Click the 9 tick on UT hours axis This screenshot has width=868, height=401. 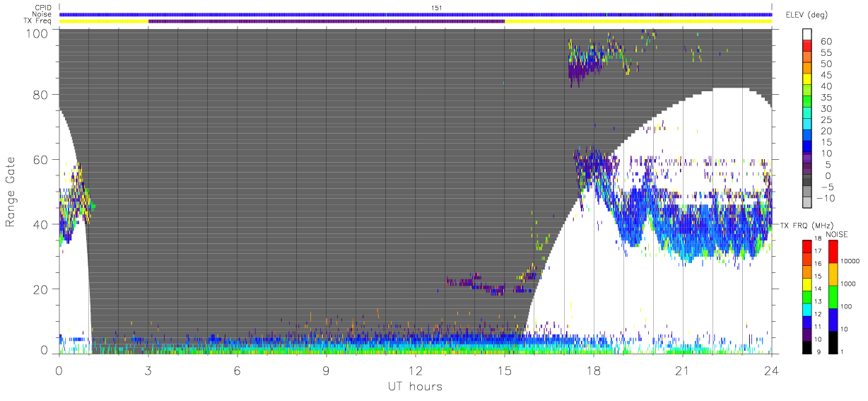pos(326,371)
